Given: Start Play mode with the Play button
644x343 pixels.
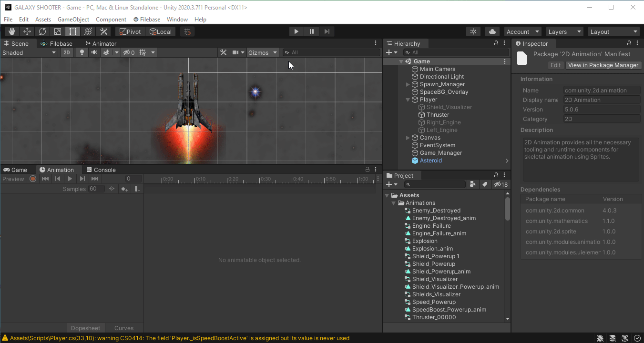Looking at the screenshot, I should click(296, 31).
